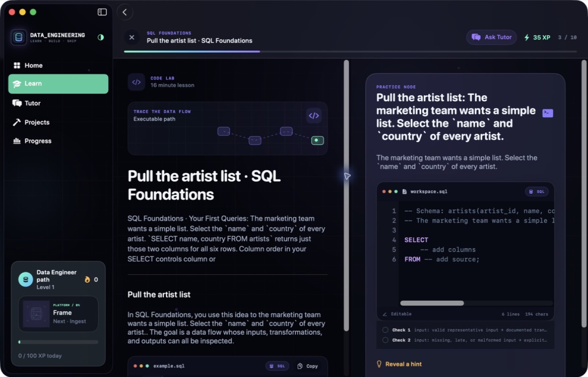Image resolution: width=588 pixels, height=377 pixels.
Task: Toggle the sidebar panel icon
Action: click(x=102, y=12)
